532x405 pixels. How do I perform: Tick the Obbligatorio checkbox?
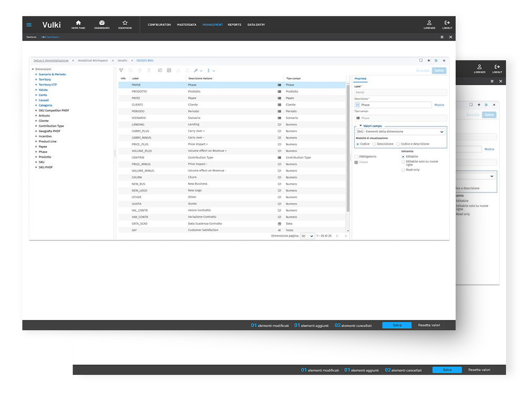point(356,156)
